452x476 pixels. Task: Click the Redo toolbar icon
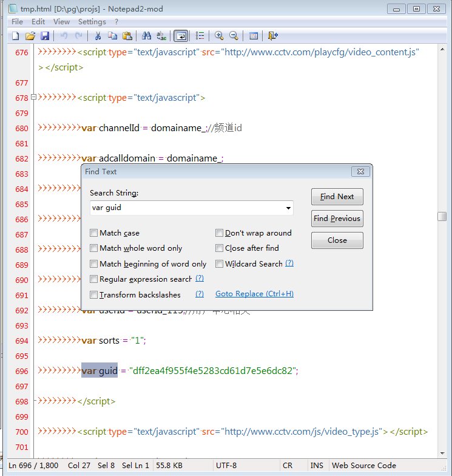click(x=79, y=36)
